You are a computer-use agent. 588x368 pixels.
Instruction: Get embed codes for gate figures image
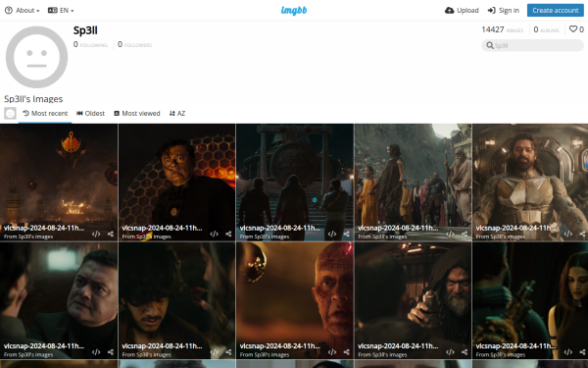click(332, 234)
